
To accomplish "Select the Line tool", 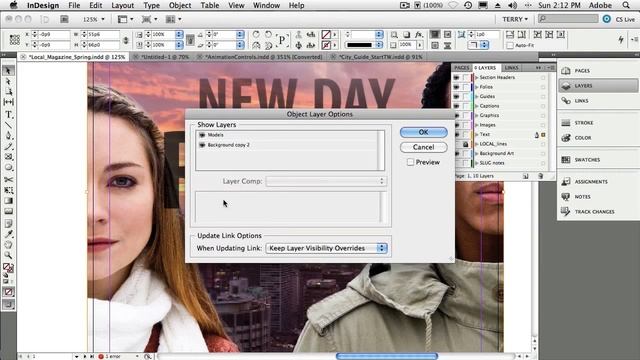I will [x=8, y=125].
